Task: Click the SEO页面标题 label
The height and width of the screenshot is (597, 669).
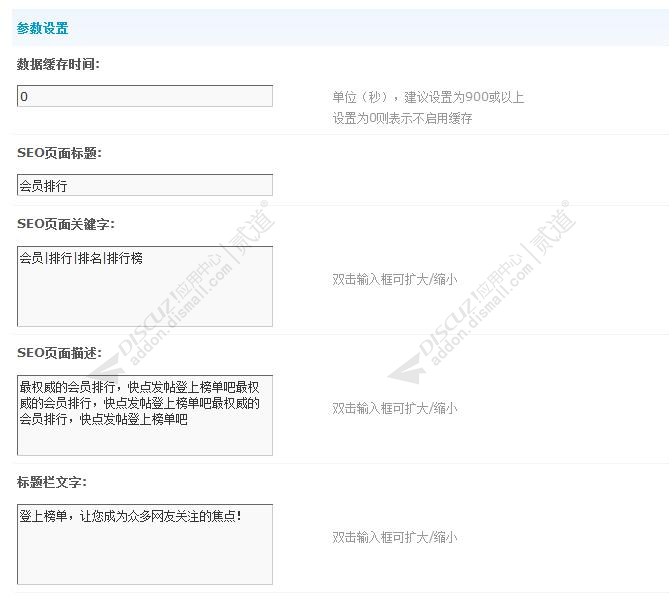Action: point(59,153)
